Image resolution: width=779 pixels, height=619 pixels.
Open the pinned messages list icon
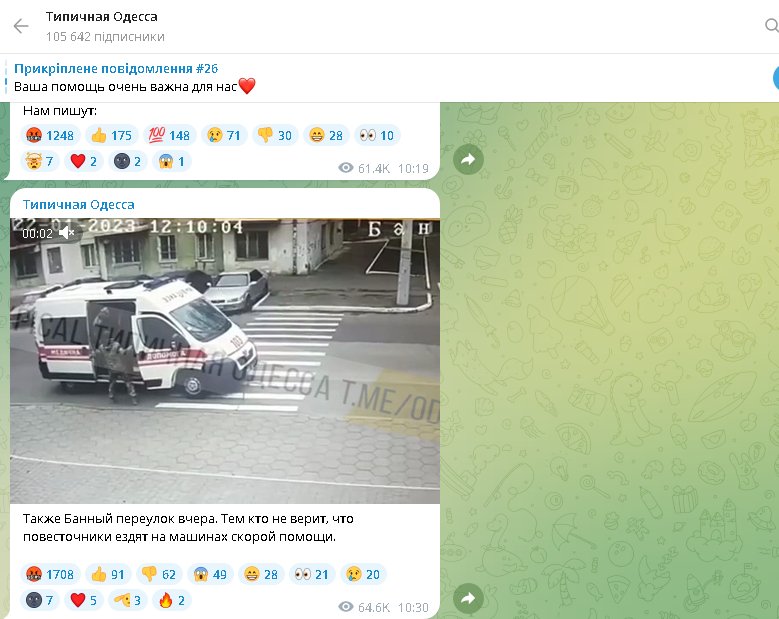tap(774, 78)
